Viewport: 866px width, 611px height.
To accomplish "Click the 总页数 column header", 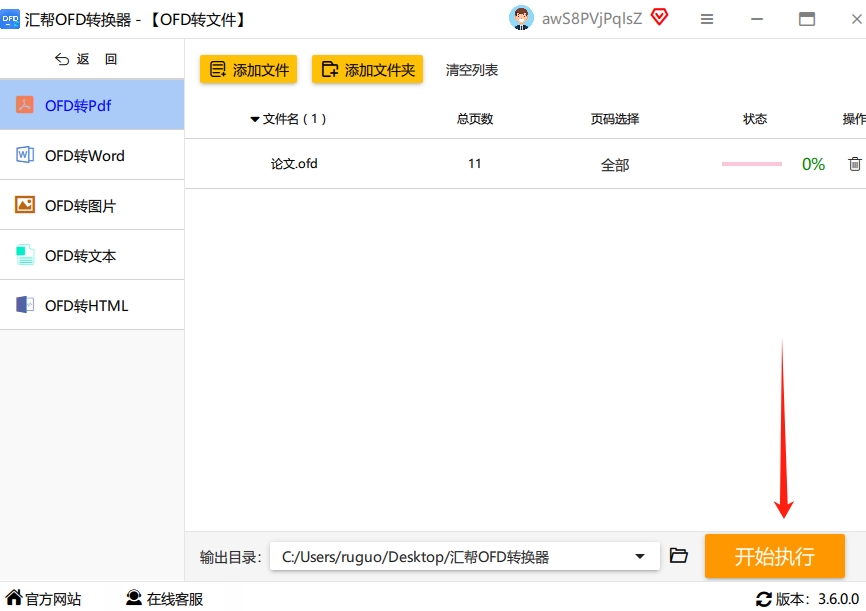I will click(x=474, y=119).
